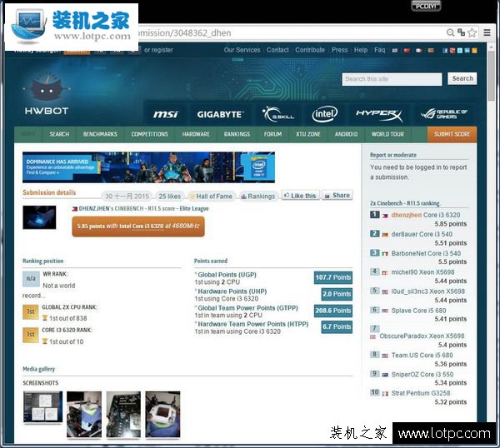
Task: Open the WORLD TOUR nav tab
Action: pos(387,134)
